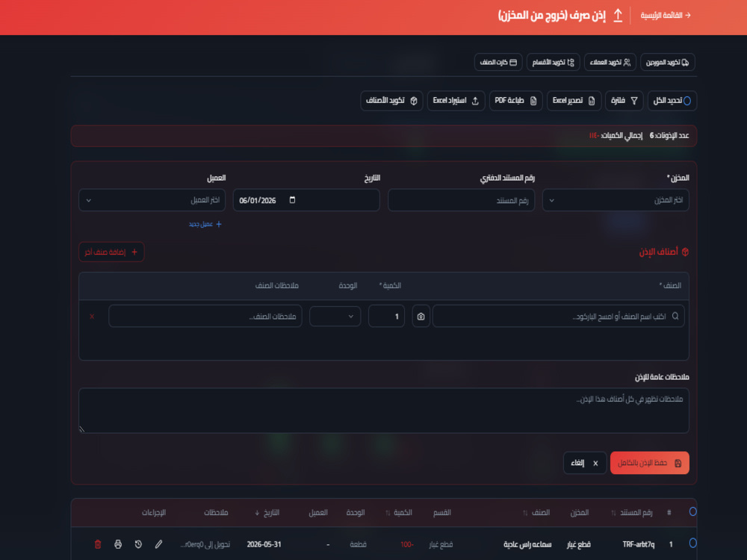Screen dimensions: 747x560
Task: Click the الكمية quantity field
Action: pyautogui.click(x=386, y=316)
